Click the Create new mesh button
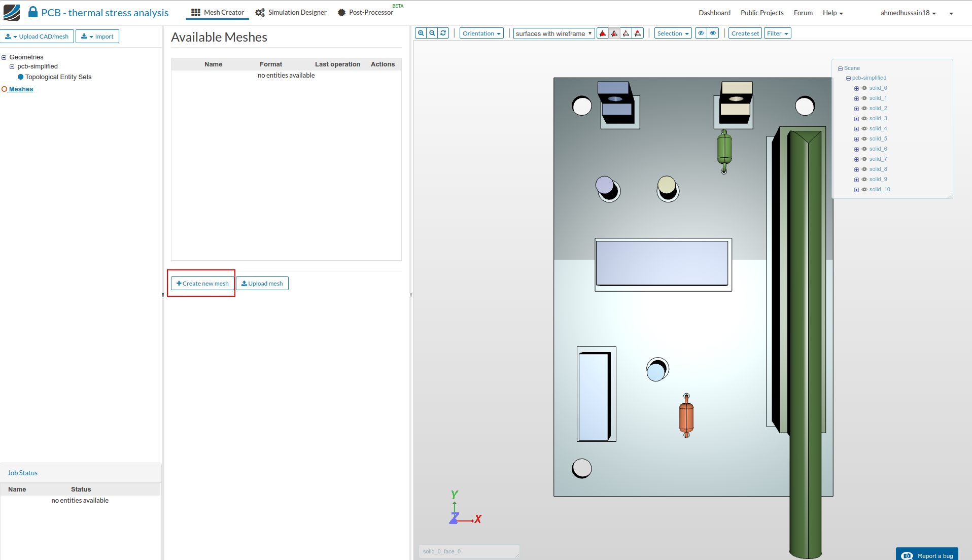 (x=202, y=284)
